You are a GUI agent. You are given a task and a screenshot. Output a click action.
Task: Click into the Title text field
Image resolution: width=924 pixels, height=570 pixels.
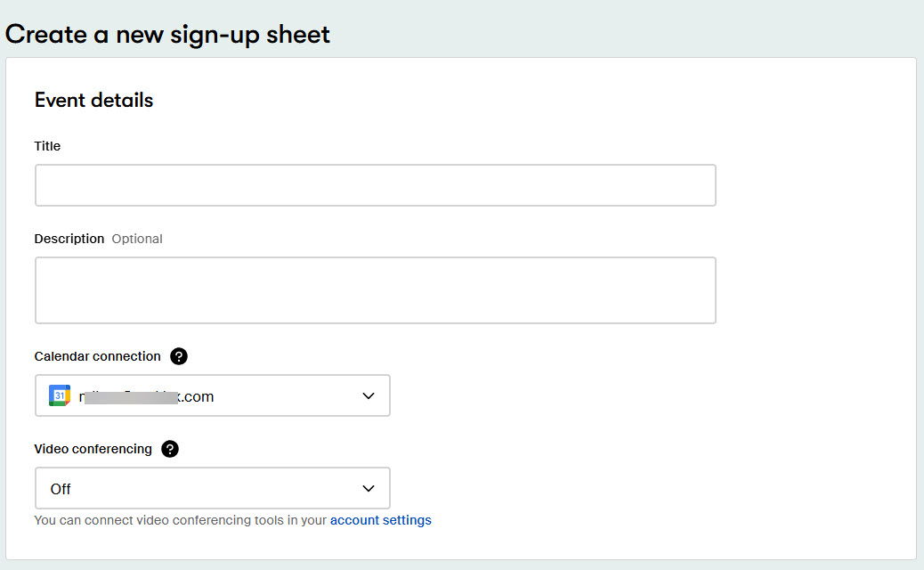(374, 184)
